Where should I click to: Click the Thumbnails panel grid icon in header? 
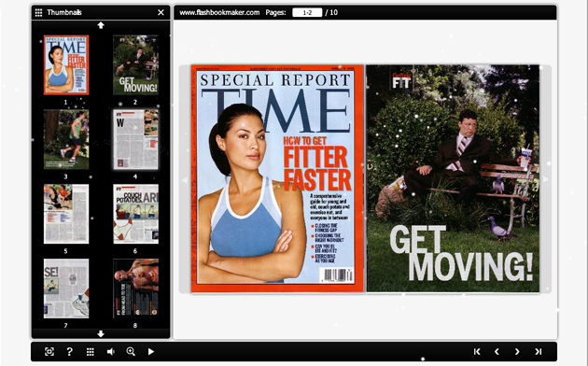pyautogui.click(x=38, y=12)
